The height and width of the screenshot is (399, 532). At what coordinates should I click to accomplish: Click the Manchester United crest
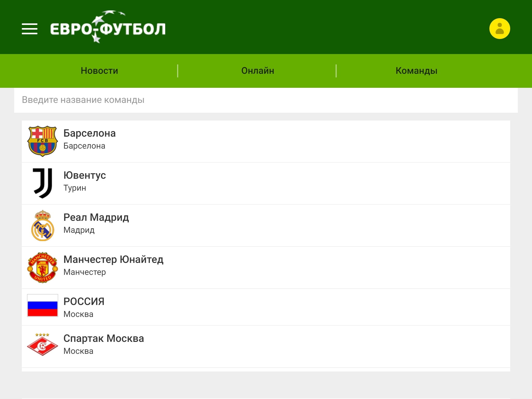[x=43, y=268]
